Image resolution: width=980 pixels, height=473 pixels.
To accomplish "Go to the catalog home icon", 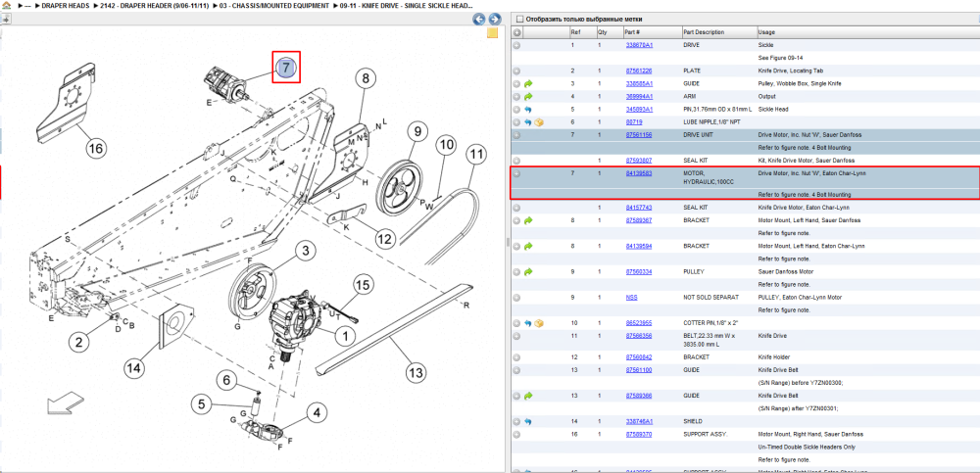I will 6,6.
